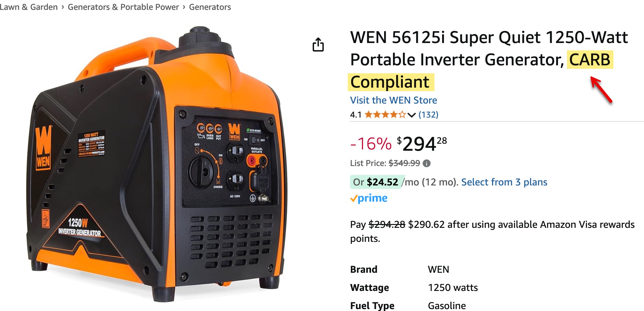644x311 pixels.
Task: Click the 4.1 rating number
Action: [356, 115]
